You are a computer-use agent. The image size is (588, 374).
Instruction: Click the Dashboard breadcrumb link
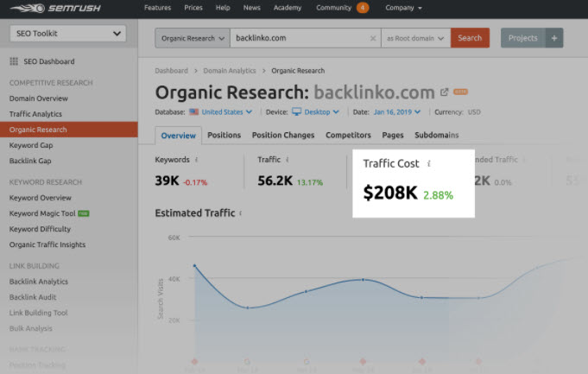tap(171, 71)
